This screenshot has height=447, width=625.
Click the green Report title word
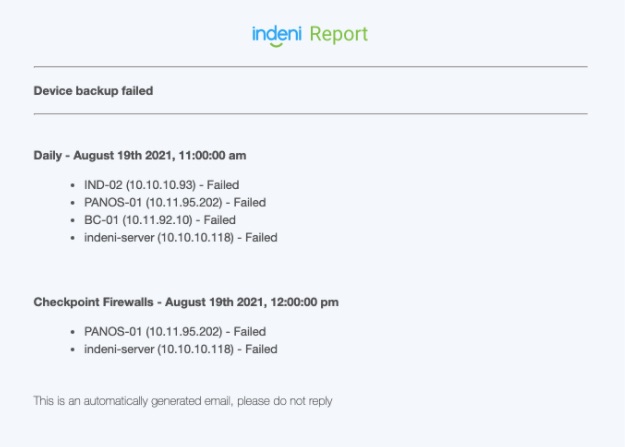tap(338, 35)
